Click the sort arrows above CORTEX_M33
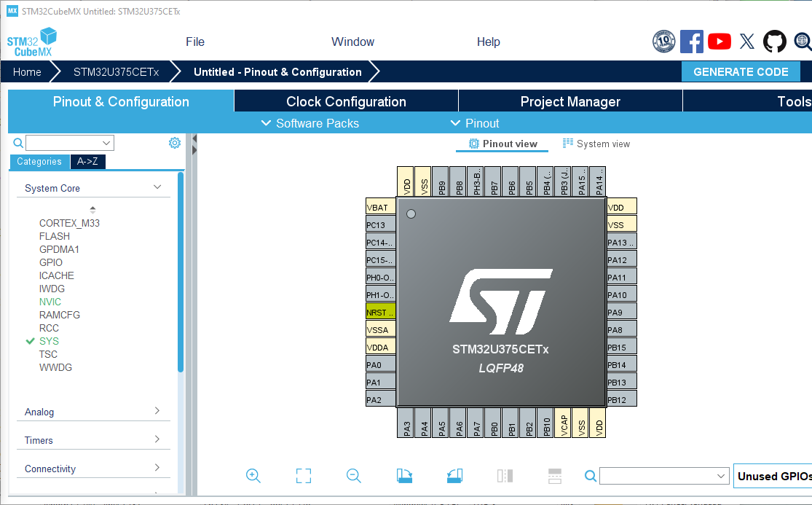812x505 pixels. [92, 210]
